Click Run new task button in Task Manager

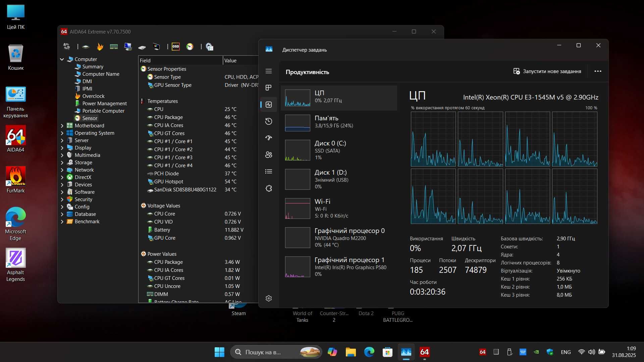tap(547, 71)
